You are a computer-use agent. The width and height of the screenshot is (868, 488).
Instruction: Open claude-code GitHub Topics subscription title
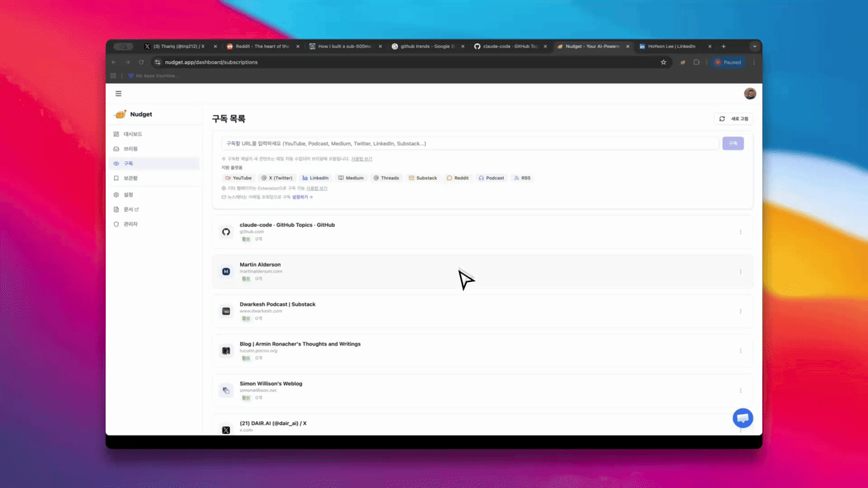click(287, 224)
